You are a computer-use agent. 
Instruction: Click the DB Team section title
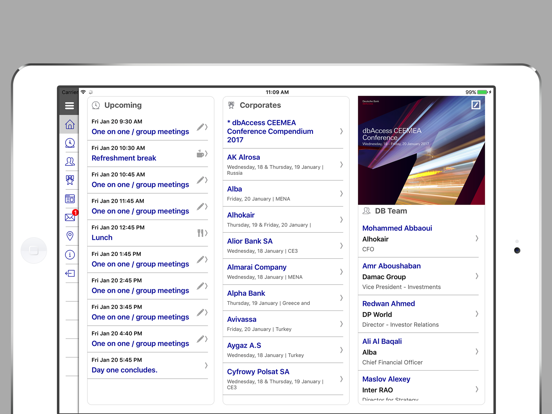(x=391, y=211)
